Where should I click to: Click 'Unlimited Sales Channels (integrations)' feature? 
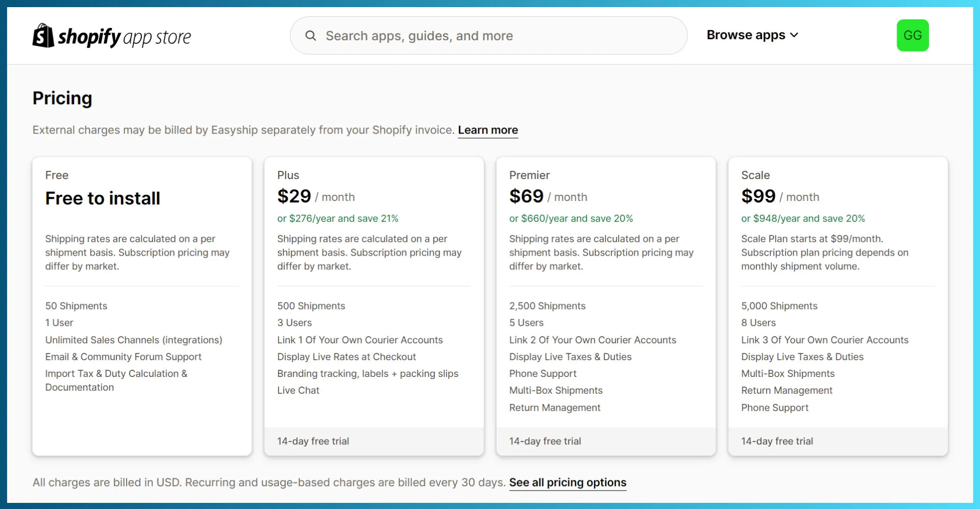coord(134,340)
